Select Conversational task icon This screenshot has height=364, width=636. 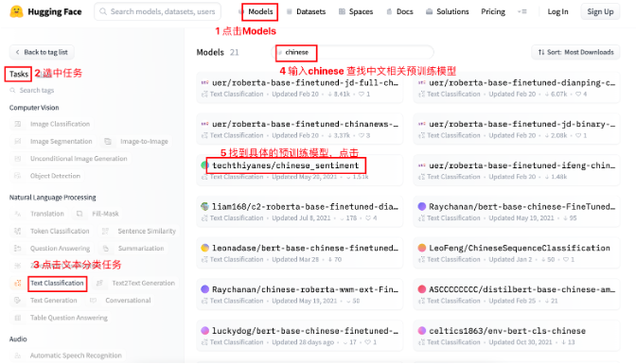[x=94, y=301]
